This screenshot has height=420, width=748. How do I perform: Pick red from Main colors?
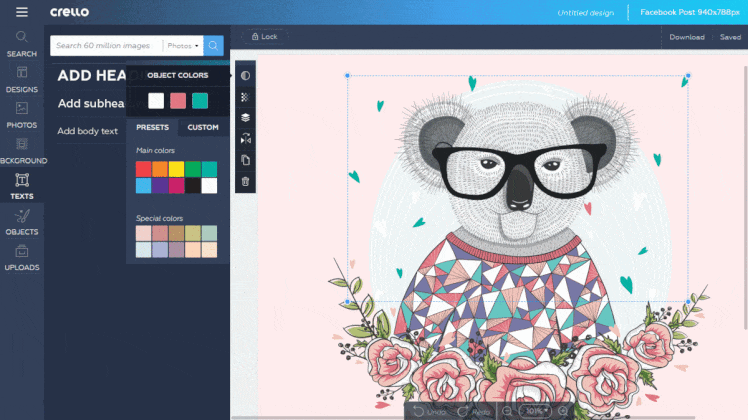[144, 169]
